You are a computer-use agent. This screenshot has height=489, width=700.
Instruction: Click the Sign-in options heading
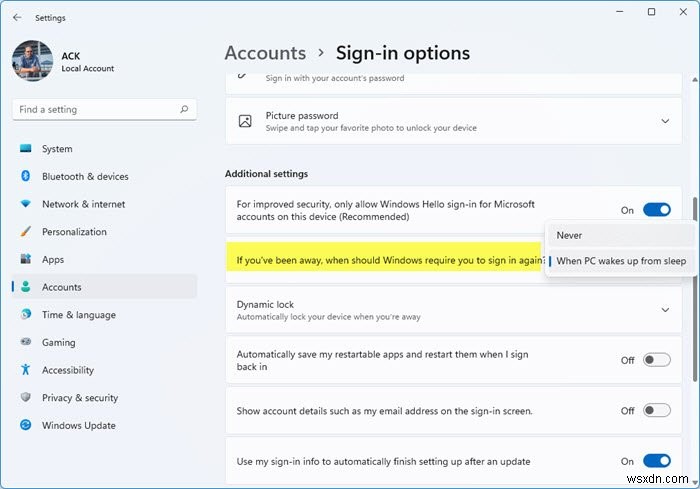pos(403,53)
